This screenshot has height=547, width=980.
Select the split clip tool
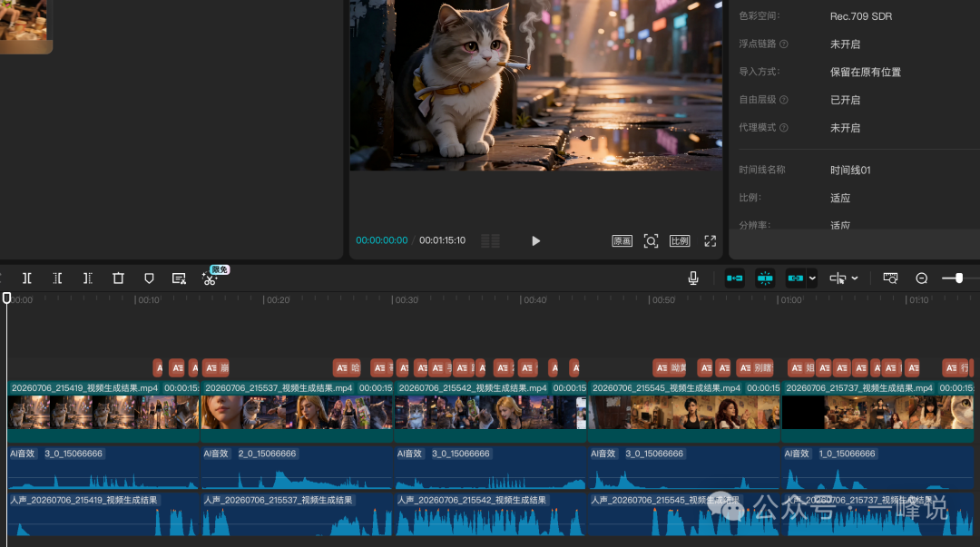[x=27, y=278]
